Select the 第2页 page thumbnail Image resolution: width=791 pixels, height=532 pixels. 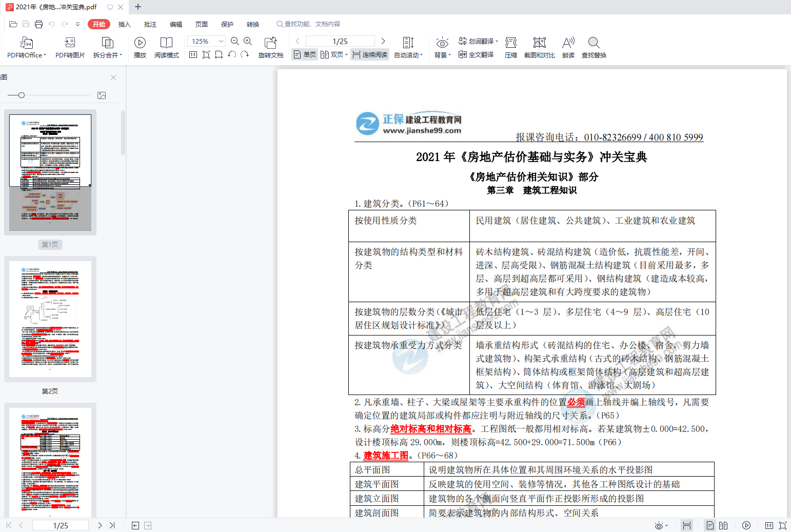pyautogui.click(x=50, y=319)
